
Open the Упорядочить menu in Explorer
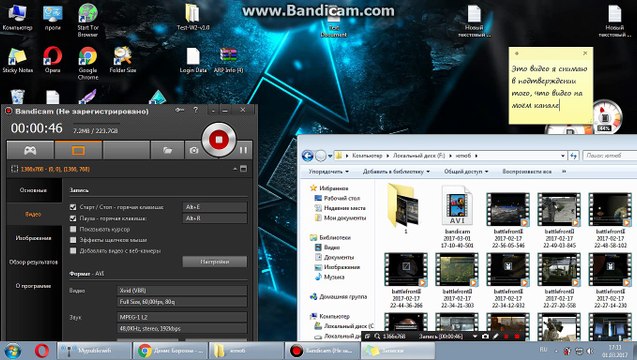coord(329,172)
